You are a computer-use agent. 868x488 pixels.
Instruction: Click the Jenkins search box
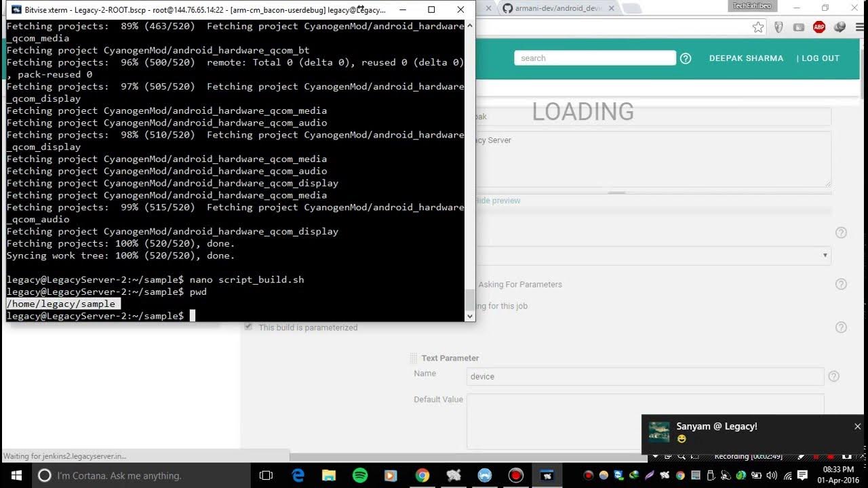(595, 58)
